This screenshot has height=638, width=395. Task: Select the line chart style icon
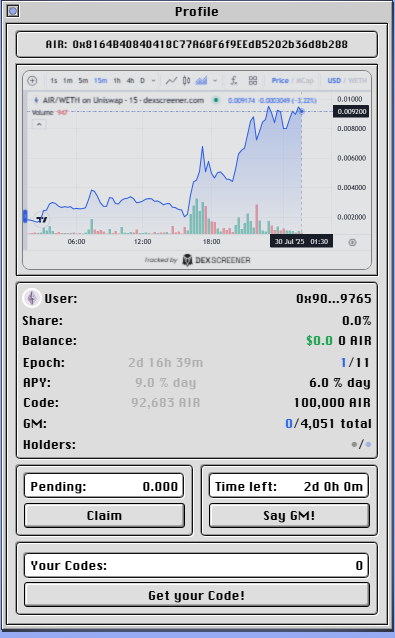(171, 81)
